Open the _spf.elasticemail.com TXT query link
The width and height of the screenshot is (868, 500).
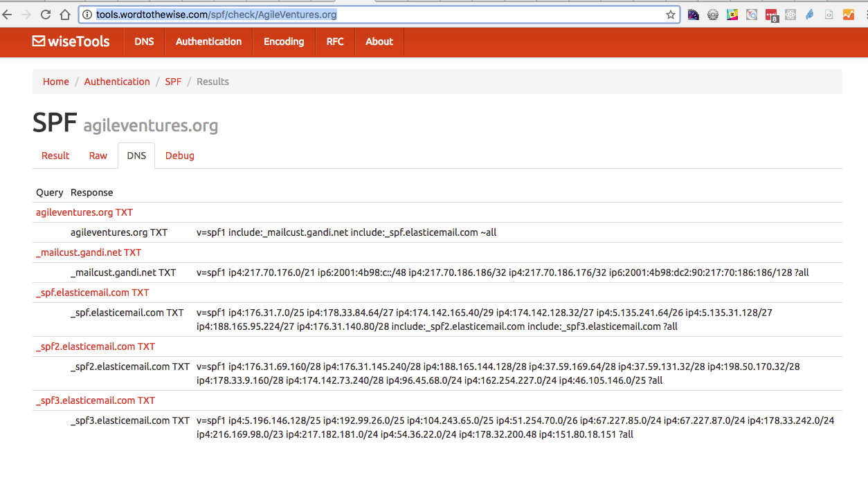click(93, 293)
